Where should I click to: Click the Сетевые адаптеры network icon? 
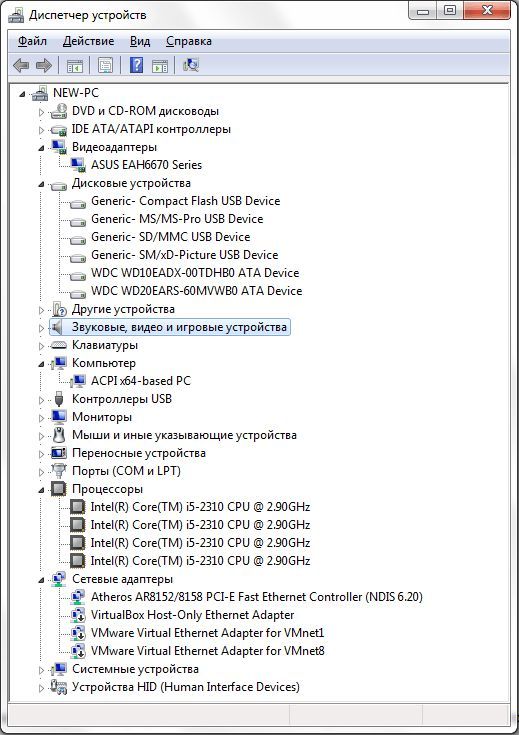(x=59, y=579)
